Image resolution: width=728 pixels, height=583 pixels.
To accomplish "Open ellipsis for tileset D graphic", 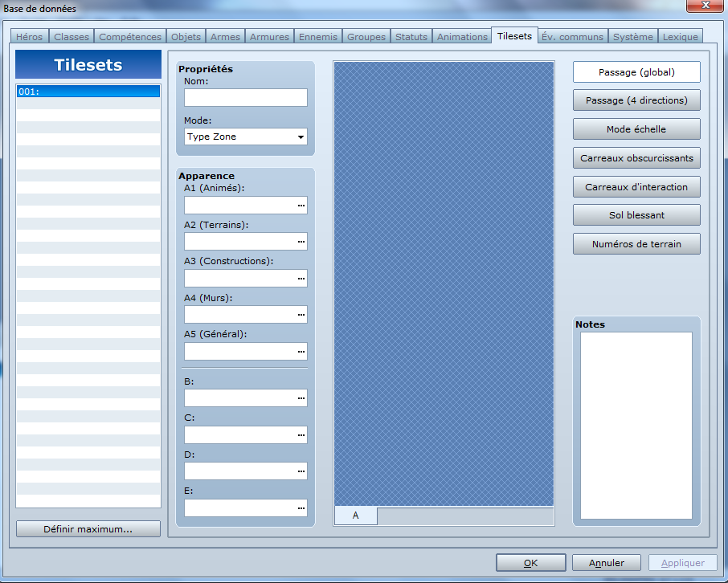I will tap(301, 471).
